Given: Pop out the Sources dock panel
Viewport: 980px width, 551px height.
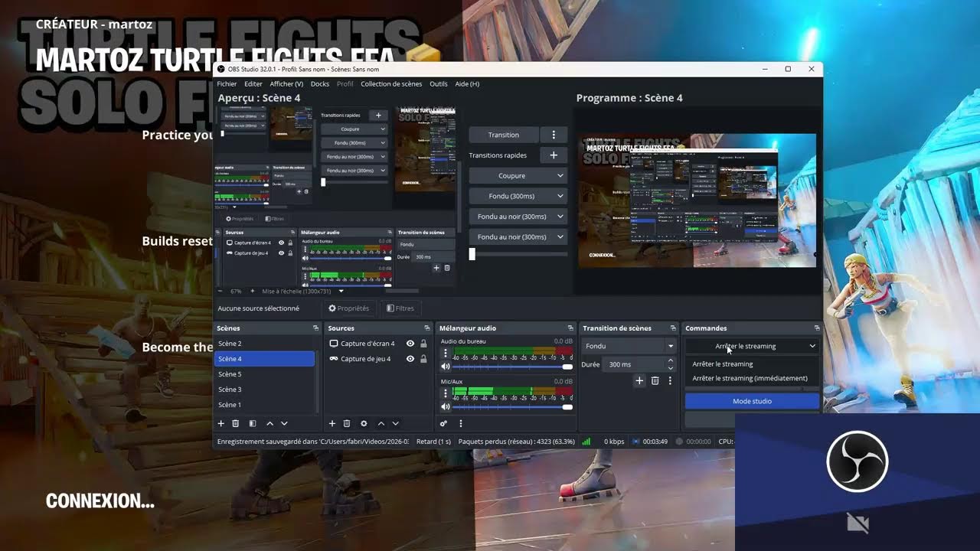Looking at the screenshot, I should [x=426, y=328].
